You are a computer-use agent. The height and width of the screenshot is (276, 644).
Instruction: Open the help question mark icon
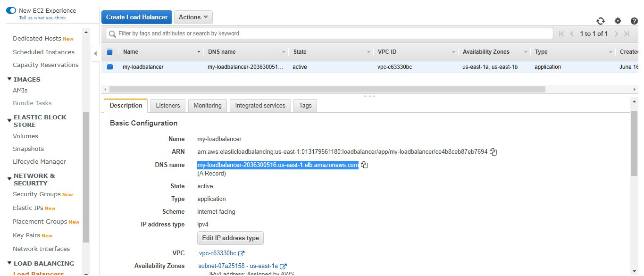[634, 21]
